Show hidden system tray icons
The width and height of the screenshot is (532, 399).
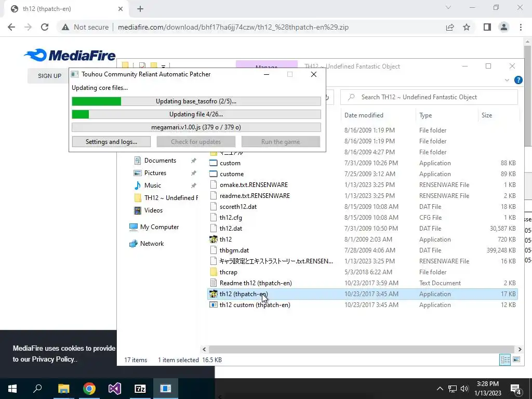pos(440,389)
